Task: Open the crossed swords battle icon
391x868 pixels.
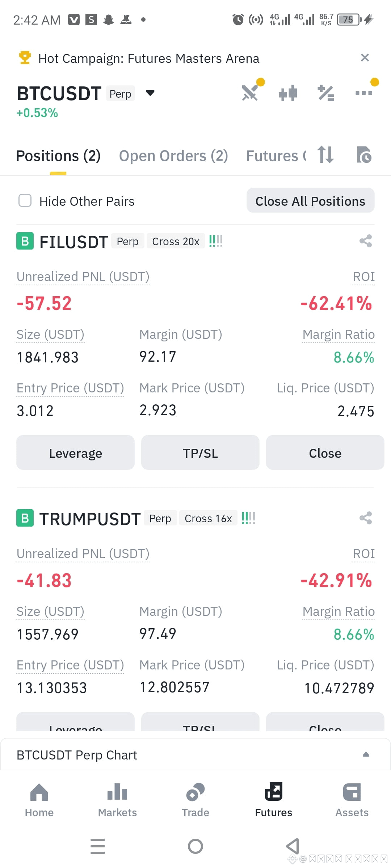Action: [x=250, y=93]
